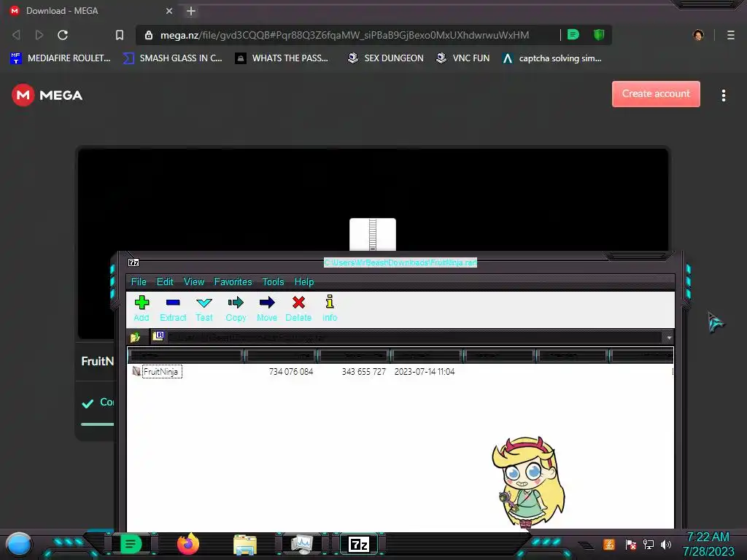Image resolution: width=747 pixels, height=560 pixels.
Task: Open the SMASH GLASS IN C... bookmark
Action: click(172, 58)
